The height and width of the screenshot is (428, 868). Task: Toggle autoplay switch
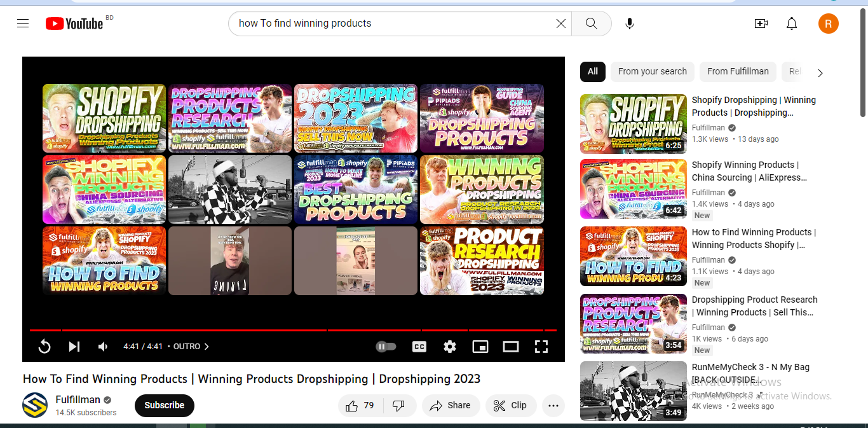click(386, 347)
